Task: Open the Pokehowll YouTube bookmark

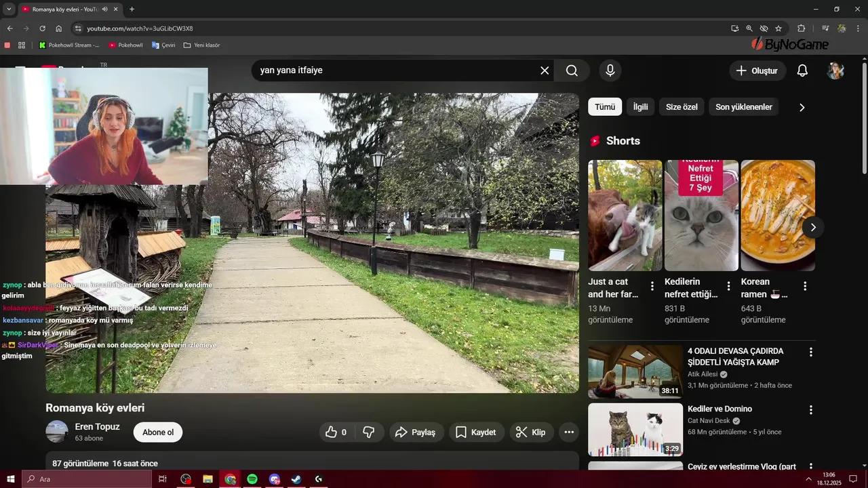Action: [x=126, y=45]
